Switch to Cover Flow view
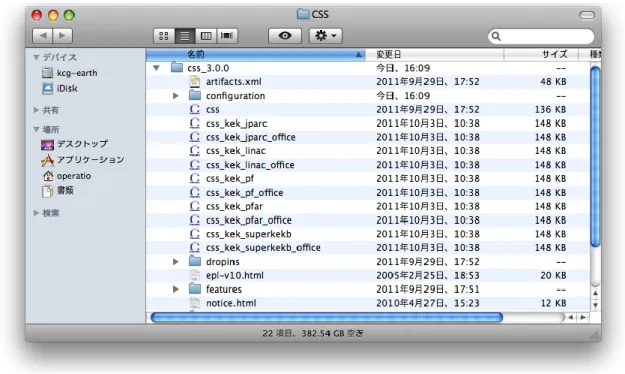 [227, 36]
